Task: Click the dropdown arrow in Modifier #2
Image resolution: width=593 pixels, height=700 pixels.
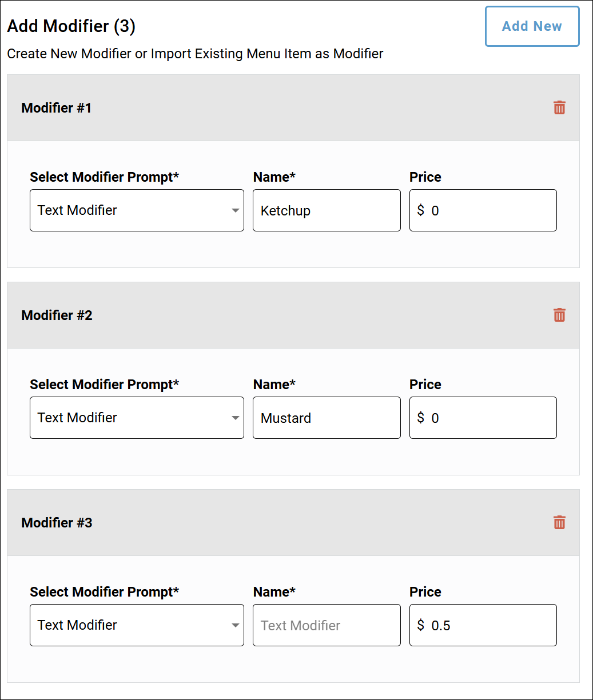Action: click(235, 418)
